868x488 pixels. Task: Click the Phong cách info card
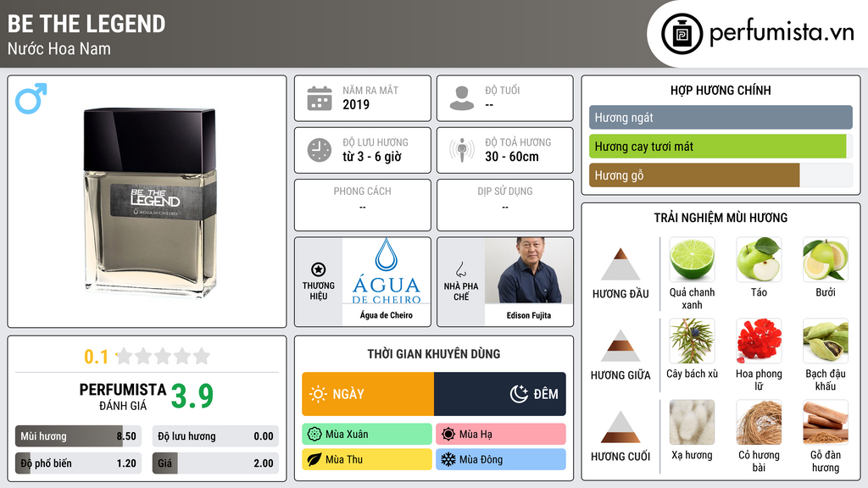point(363,205)
